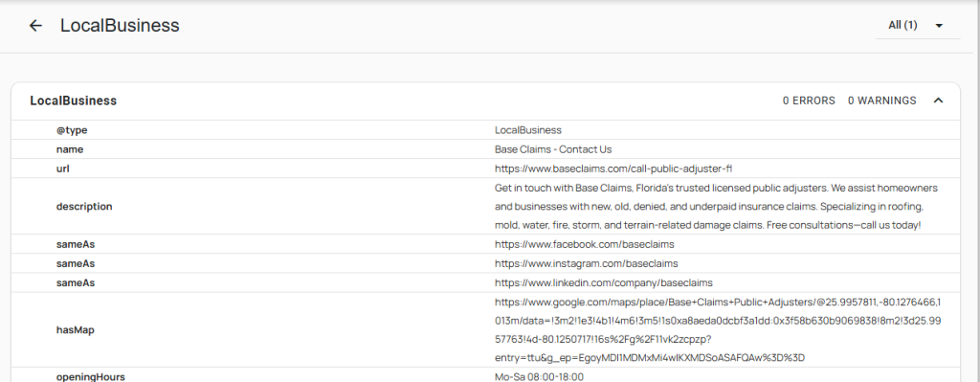980x382 pixels.
Task: Click the LocalBusiness card header label
Action: (x=73, y=101)
